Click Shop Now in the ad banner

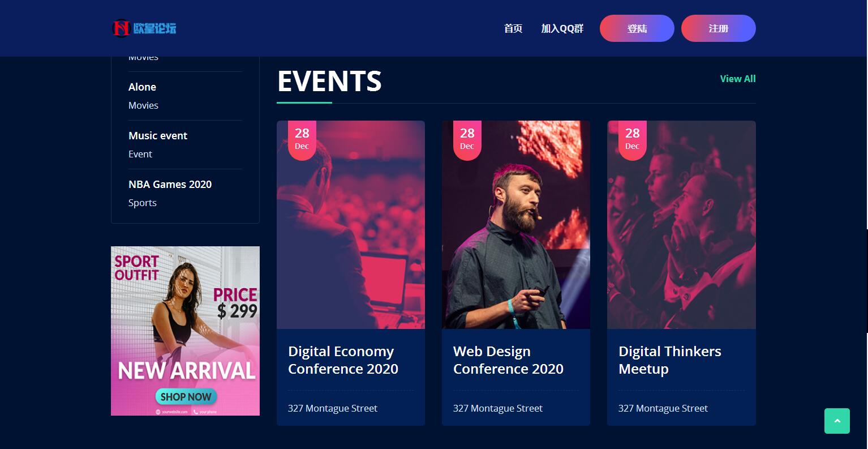point(186,397)
